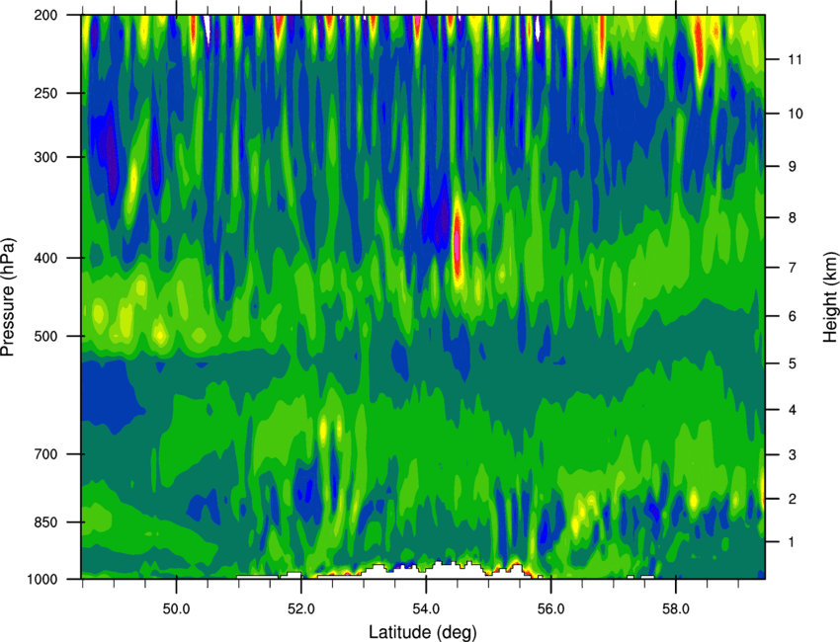Select the 200 pressure tick label

point(46,15)
